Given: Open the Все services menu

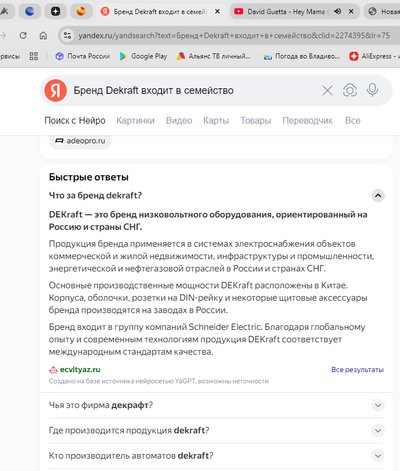Looking at the screenshot, I should [353, 120].
